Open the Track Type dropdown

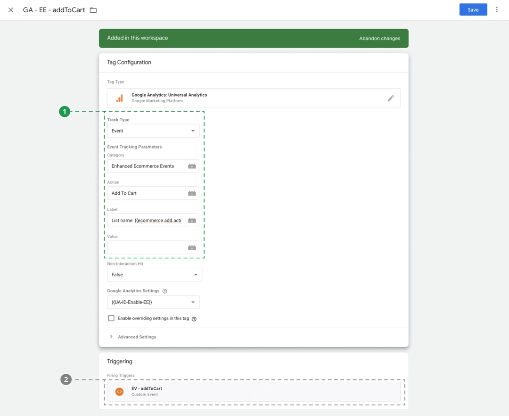153,131
